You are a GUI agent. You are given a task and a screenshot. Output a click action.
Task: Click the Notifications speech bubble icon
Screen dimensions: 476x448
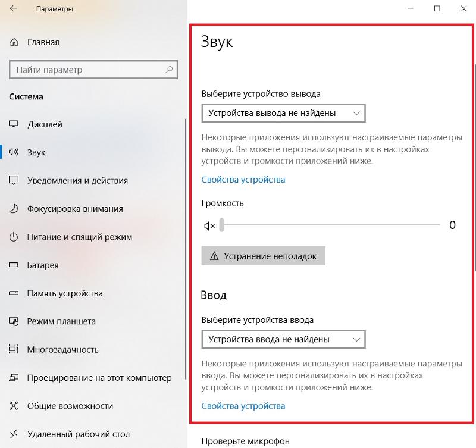click(x=14, y=180)
